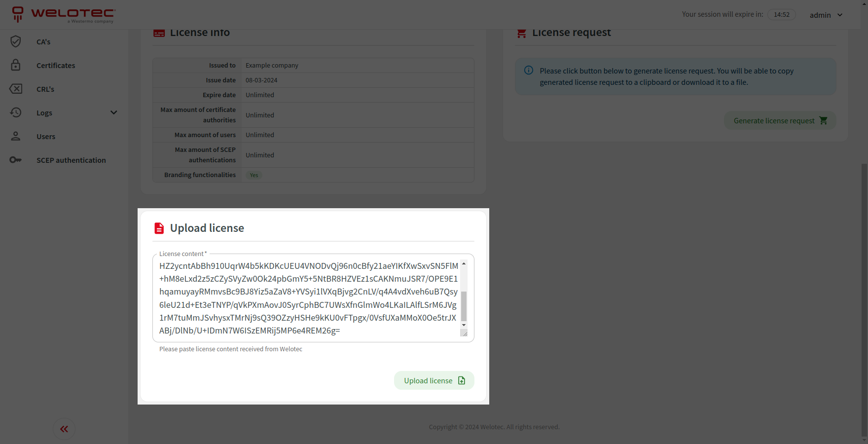This screenshot has height=444, width=868.
Task: Click the info icon in the License request notice
Action: tap(528, 70)
